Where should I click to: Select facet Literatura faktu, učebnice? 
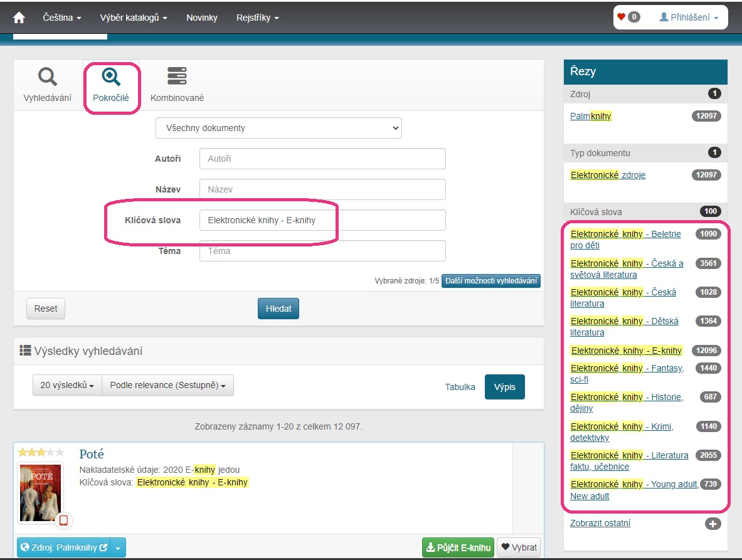629,461
